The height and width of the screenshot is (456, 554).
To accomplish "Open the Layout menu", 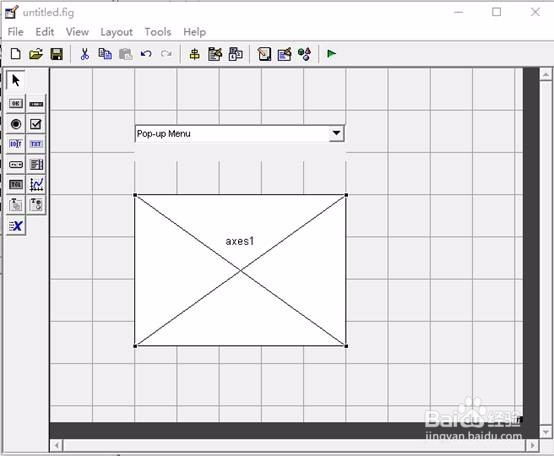I will [x=117, y=32].
